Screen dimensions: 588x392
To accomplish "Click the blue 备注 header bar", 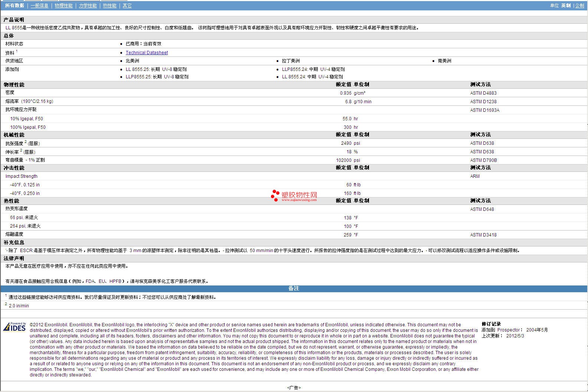I will click(294, 288).
